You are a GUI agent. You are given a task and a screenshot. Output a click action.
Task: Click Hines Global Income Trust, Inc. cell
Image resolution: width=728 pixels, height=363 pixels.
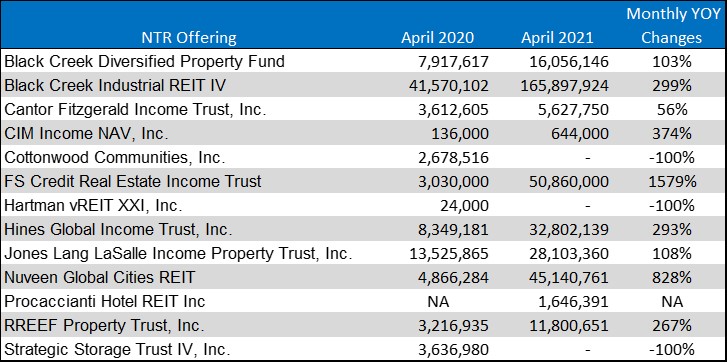[117, 229]
